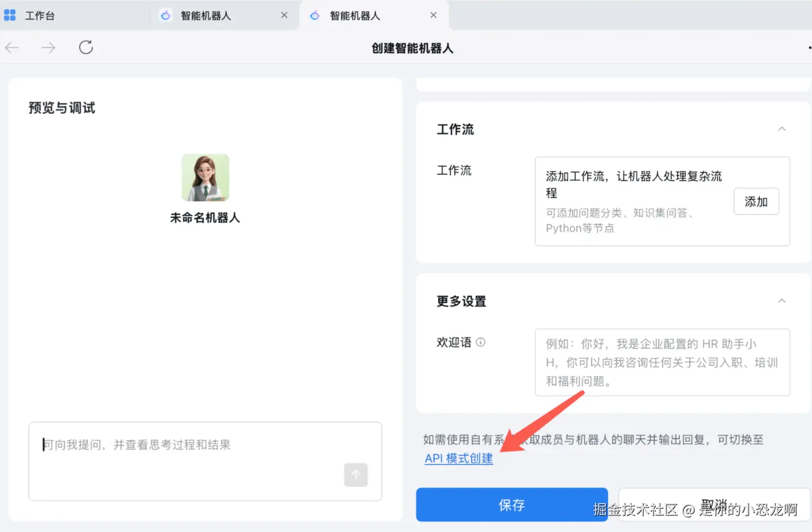The height and width of the screenshot is (532, 812).
Task: Focus the 欢迎语 text input
Action: click(662, 362)
